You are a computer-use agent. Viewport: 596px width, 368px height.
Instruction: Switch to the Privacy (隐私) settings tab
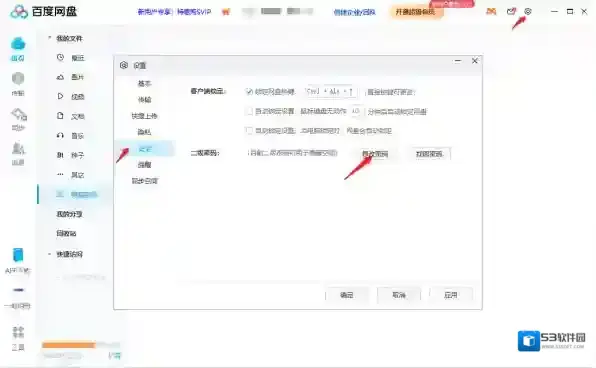pos(144,132)
